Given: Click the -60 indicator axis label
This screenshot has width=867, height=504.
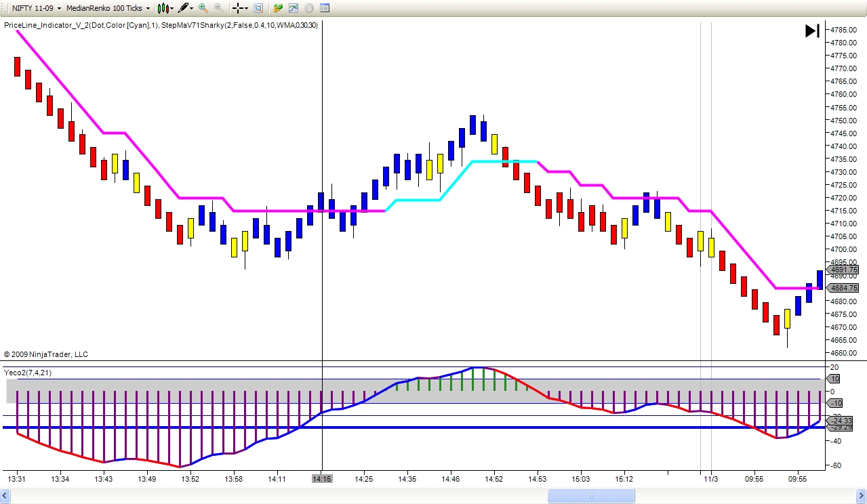Looking at the screenshot, I should tap(836, 465).
